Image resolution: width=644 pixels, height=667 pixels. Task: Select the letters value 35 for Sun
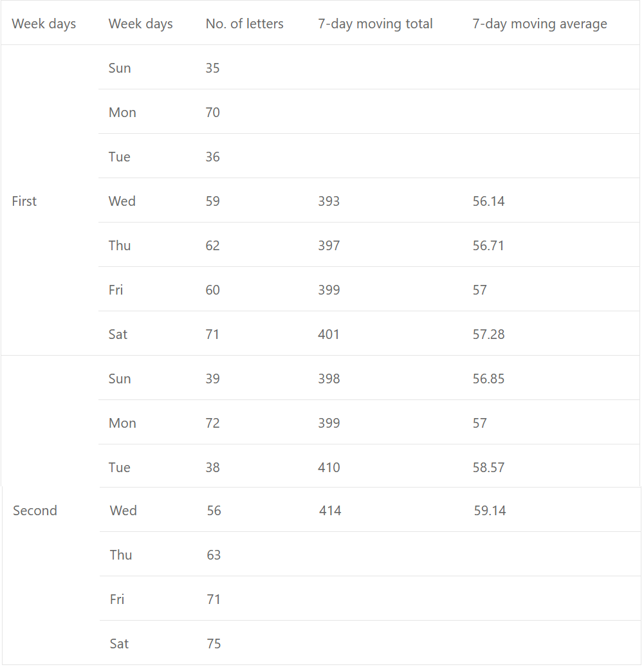pos(213,68)
